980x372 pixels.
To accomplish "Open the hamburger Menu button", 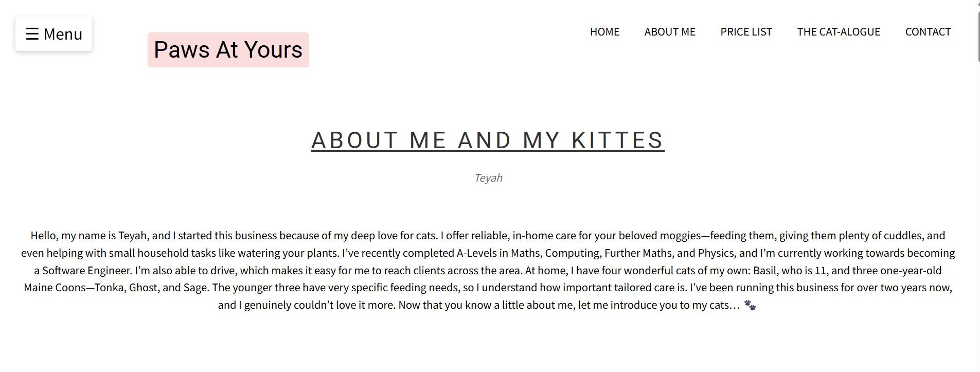I will point(54,34).
